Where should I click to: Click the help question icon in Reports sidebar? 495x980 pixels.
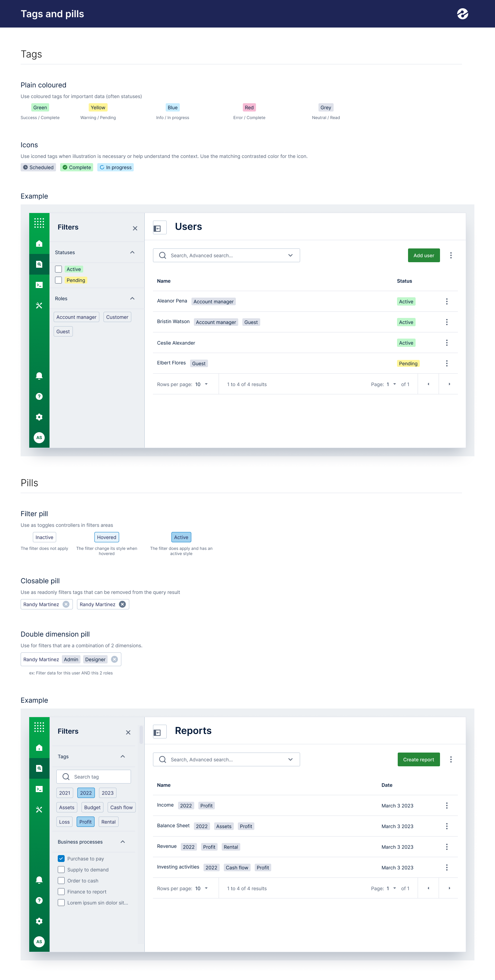[39, 901]
